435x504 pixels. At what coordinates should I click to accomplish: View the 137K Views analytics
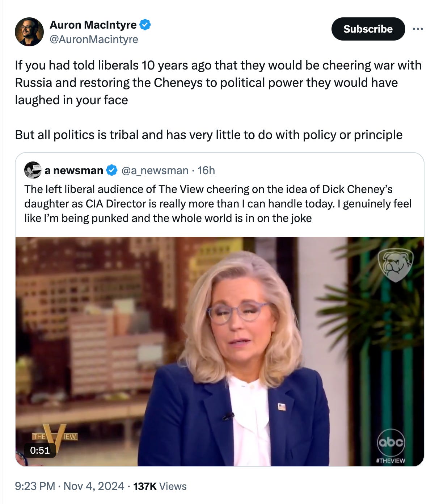[x=160, y=486]
